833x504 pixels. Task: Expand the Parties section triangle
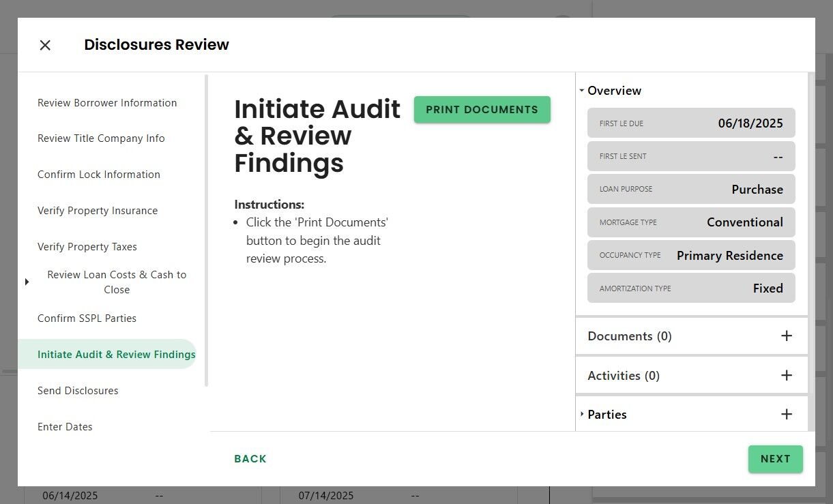[x=581, y=414]
